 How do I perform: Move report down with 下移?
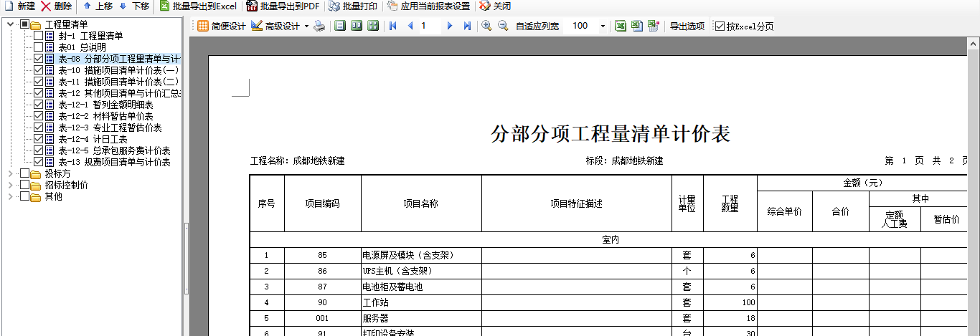pyautogui.click(x=134, y=6)
